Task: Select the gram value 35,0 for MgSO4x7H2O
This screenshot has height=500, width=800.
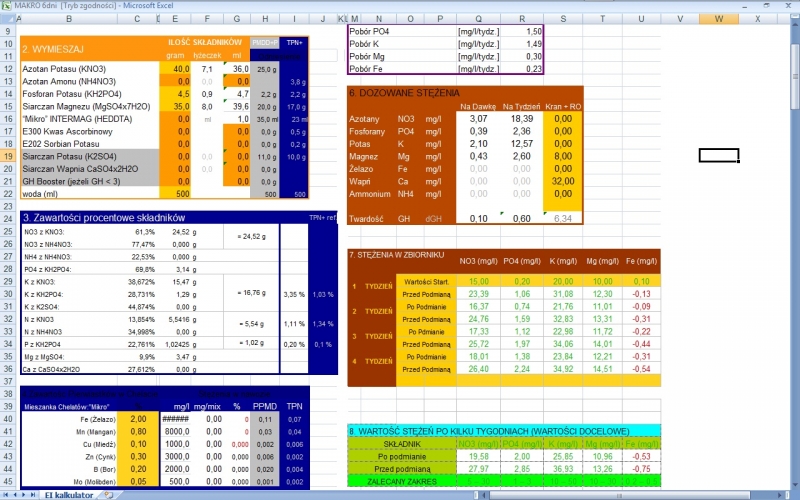Action: 175,107
